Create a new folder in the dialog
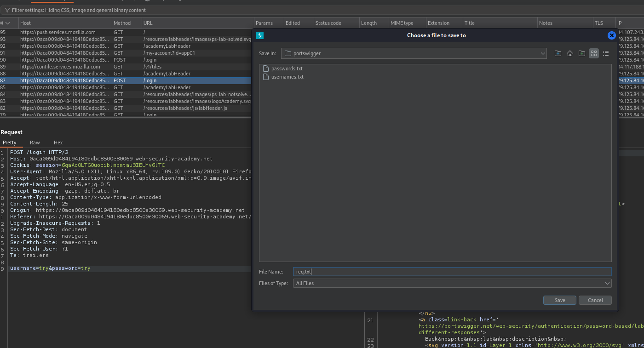The height and width of the screenshot is (348, 644). (x=582, y=53)
